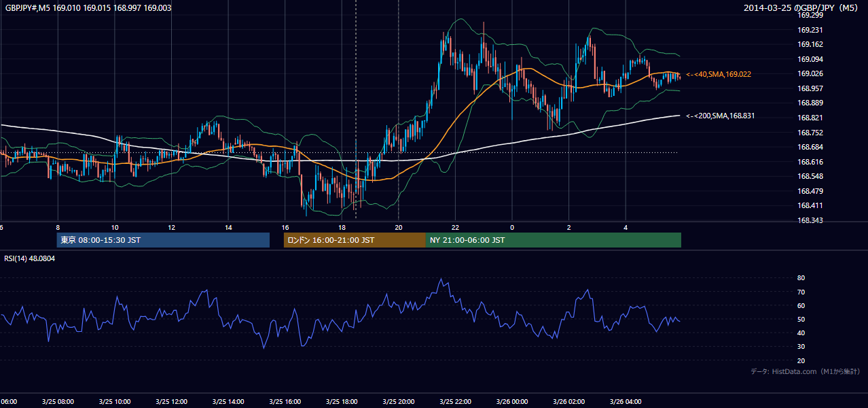Click the NY 21:00-06:00 JST session bar

(554, 240)
